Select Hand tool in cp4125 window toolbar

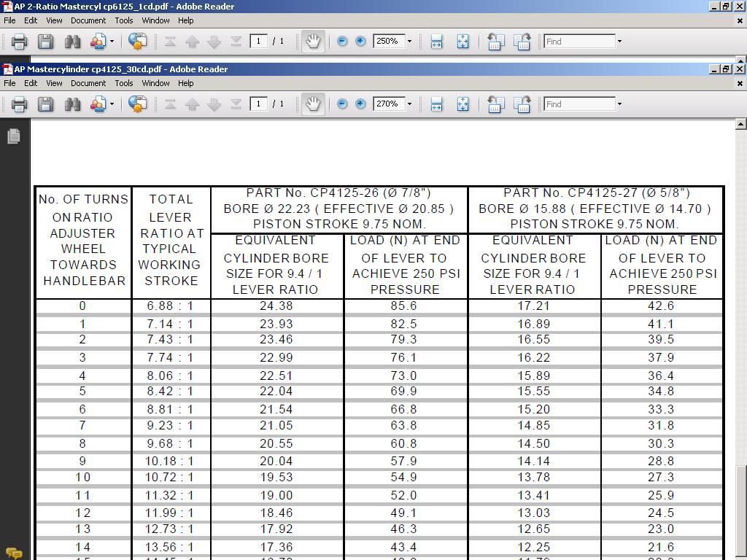pos(312,104)
